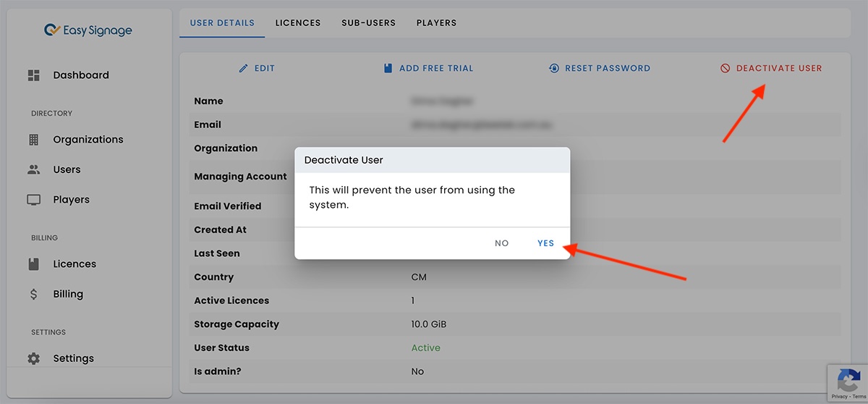Screen dimensions: 868x404
Task: Click the Deactivate User ban icon
Action: click(725, 68)
